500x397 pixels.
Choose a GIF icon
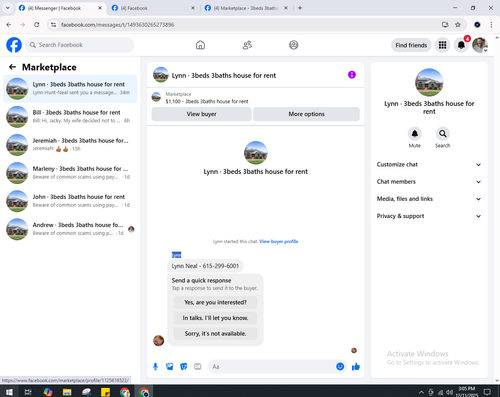198,367
